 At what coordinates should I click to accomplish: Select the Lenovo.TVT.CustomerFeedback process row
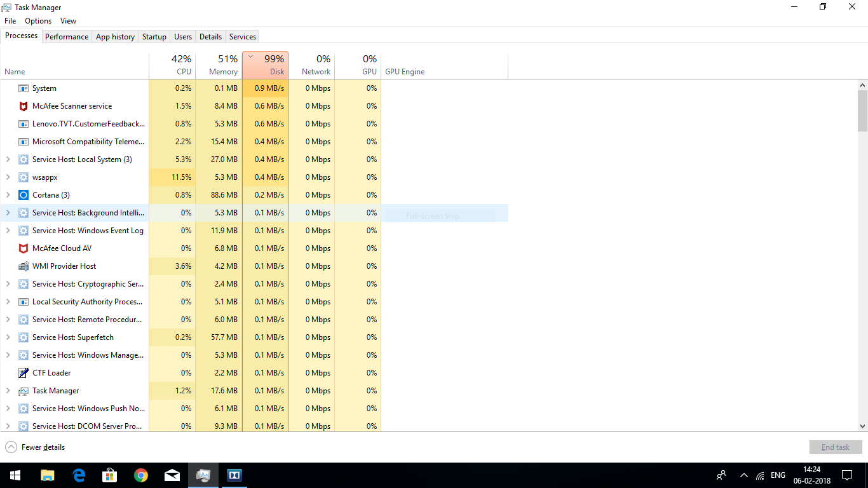click(191, 124)
